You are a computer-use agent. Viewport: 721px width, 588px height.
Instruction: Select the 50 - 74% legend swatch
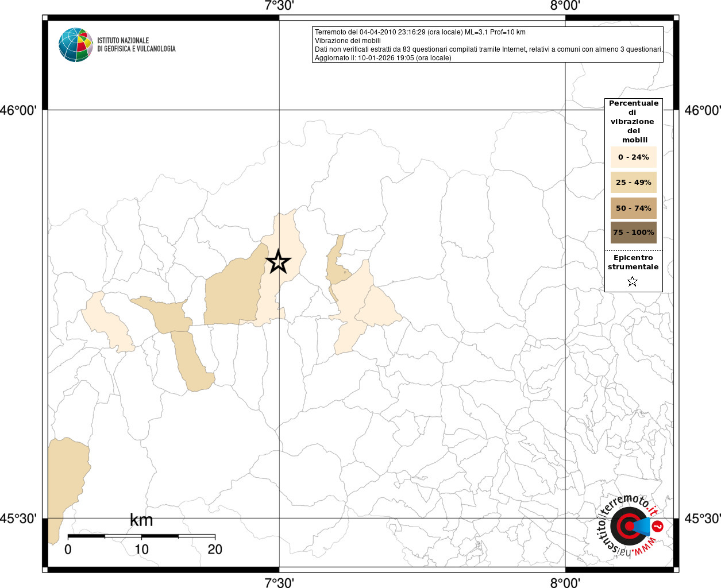pyautogui.click(x=633, y=208)
